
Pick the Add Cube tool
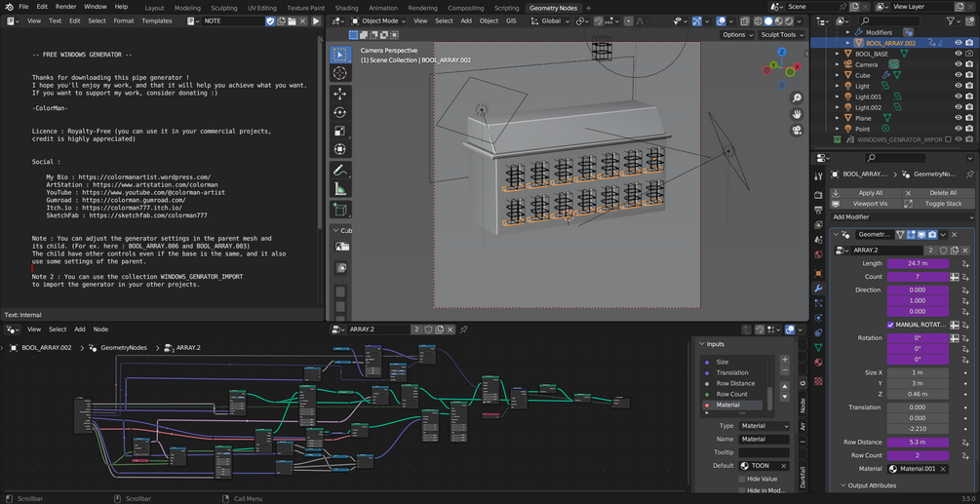[x=339, y=210]
